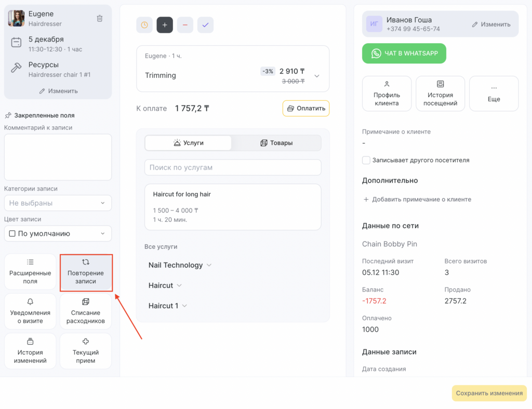Expand the Nail Technology service category
The height and width of the screenshot is (409, 532).
(180, 265)
